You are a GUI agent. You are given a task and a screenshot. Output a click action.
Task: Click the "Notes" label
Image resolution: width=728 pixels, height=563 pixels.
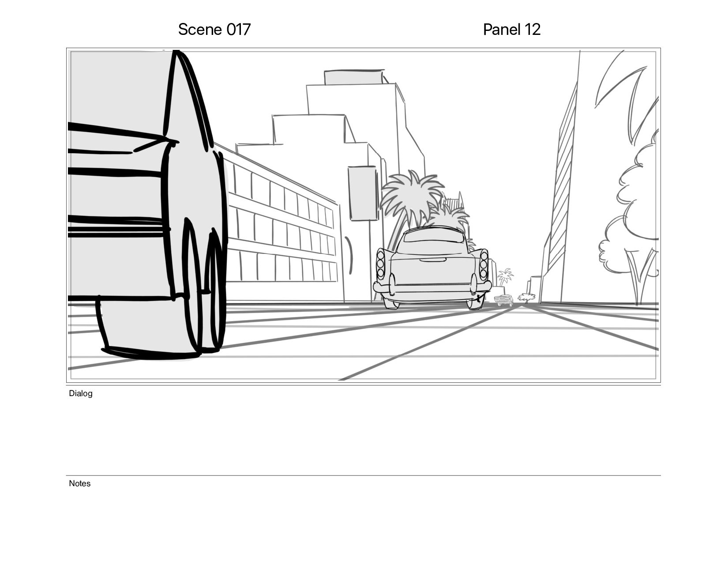coord(80,484)
